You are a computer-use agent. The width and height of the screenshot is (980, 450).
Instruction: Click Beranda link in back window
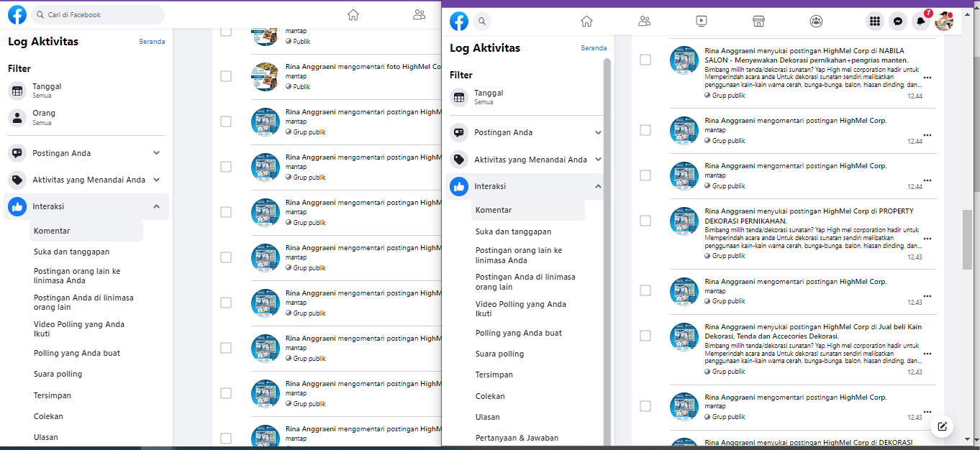coord(152,42)
